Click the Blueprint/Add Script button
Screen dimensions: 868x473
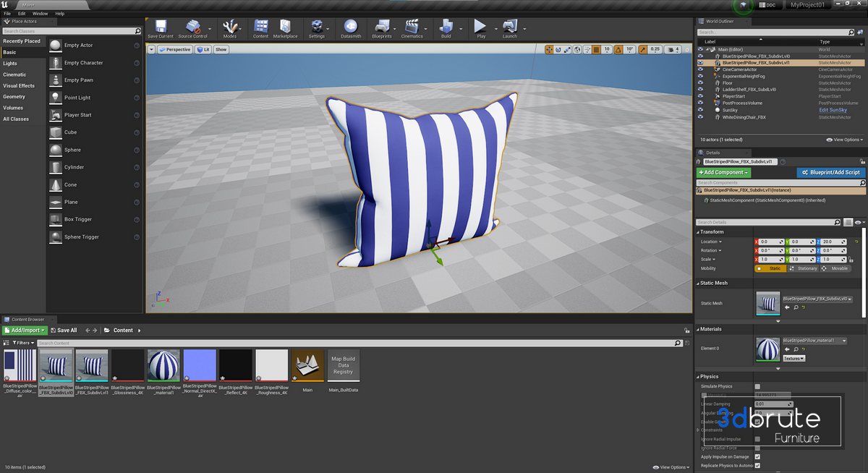(831, 173)
